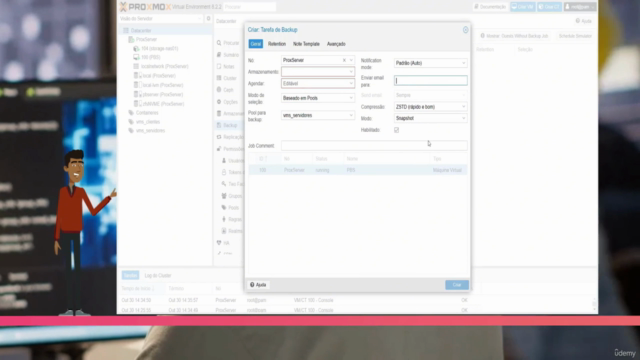640x360 pixels.
Task: Open the Notes section in the Datacenter menu
Action: [229, 67]
